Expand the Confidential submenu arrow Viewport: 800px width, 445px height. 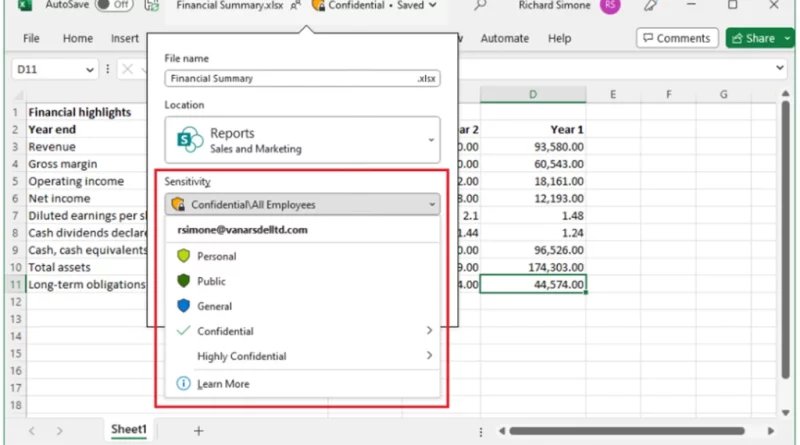coord(429,331)
